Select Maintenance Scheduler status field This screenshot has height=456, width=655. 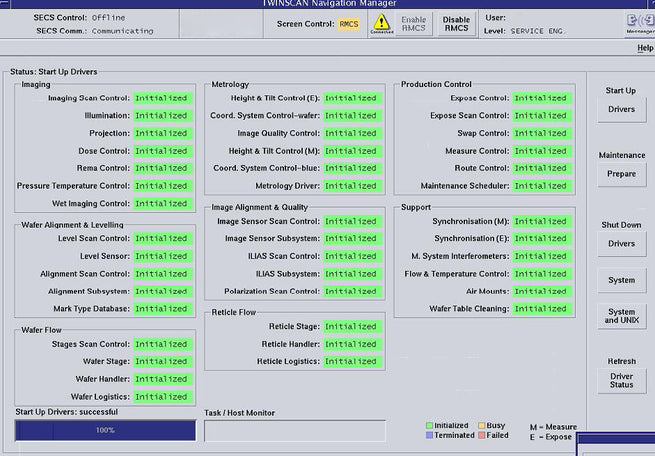point(542,186)
